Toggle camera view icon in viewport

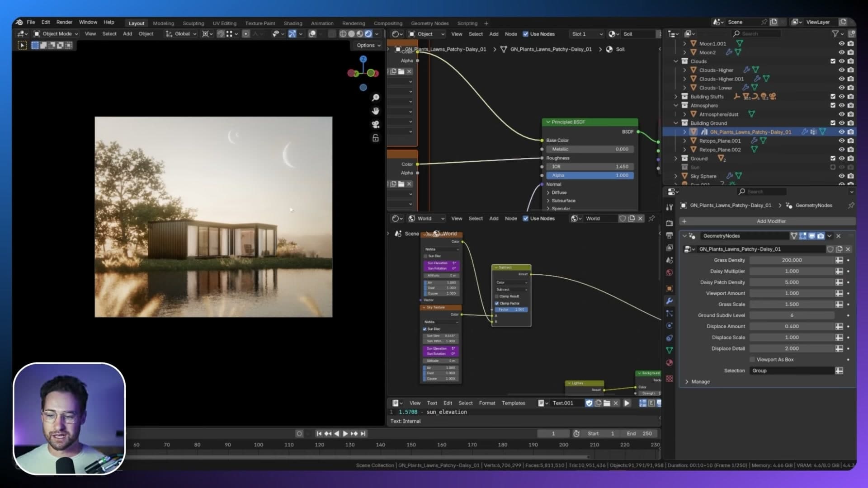pos(375,125)
